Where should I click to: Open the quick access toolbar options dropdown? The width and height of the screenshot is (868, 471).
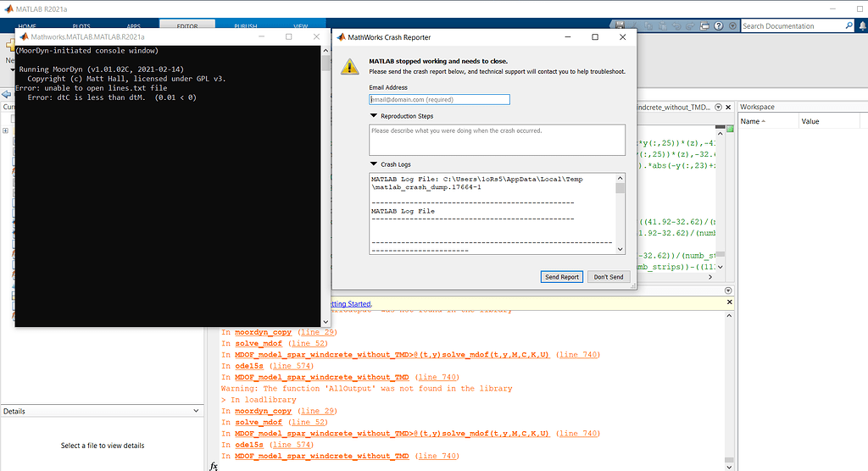click(x=732, y=26)
